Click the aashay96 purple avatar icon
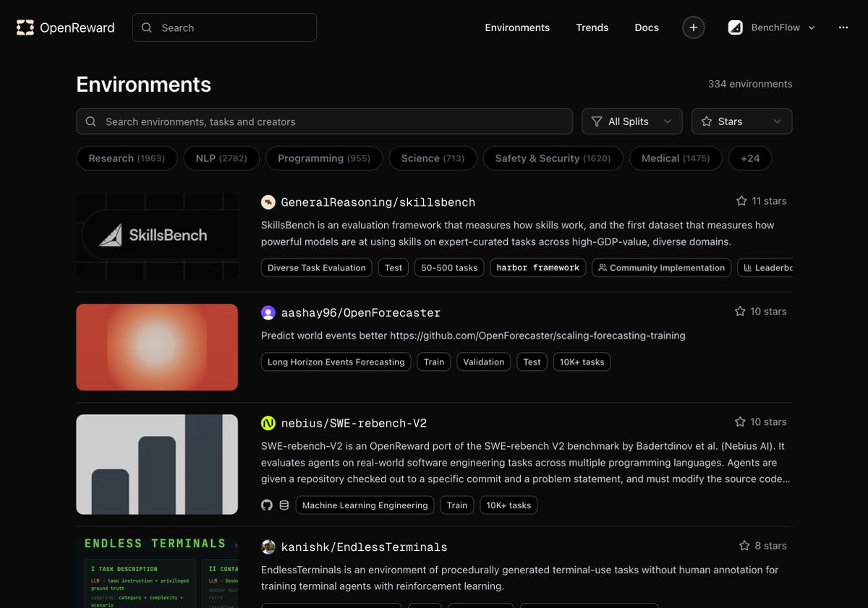868x608 pixels. click(x=268, y=313)
